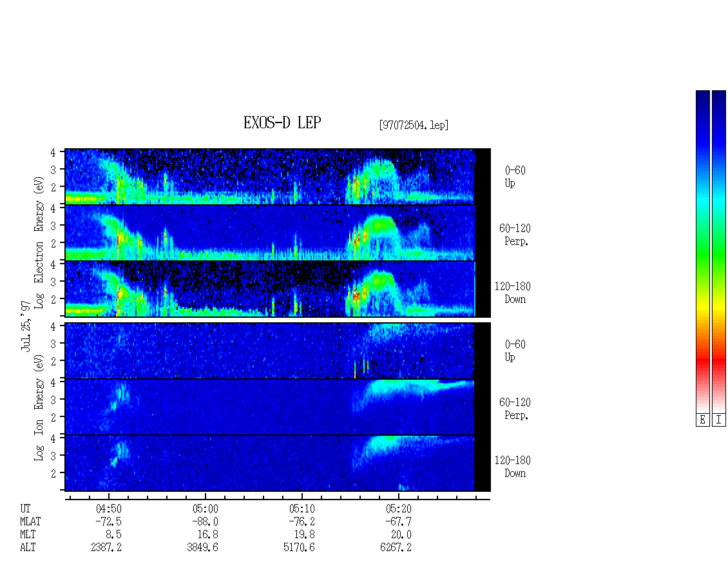Select ion panel label 0-60 Up

(x=515, y=351)
